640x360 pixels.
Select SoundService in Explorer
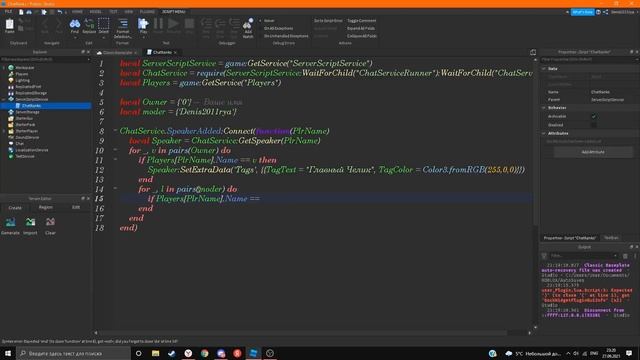(27, 137)
